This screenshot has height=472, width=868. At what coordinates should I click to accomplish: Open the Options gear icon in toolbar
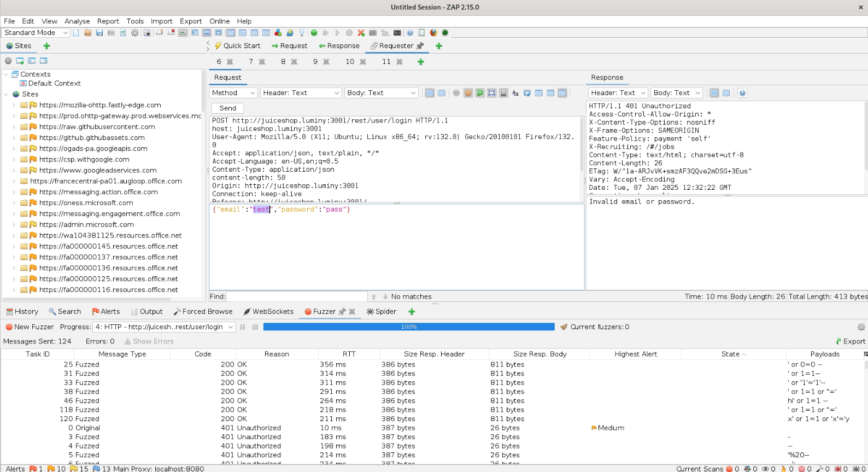pos(135,33)
